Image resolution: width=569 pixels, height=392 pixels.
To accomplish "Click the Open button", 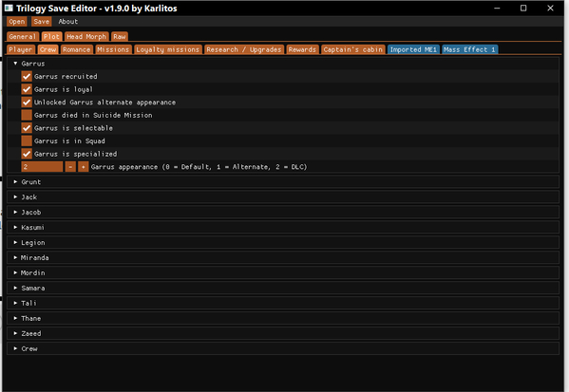I will point(17,22).
